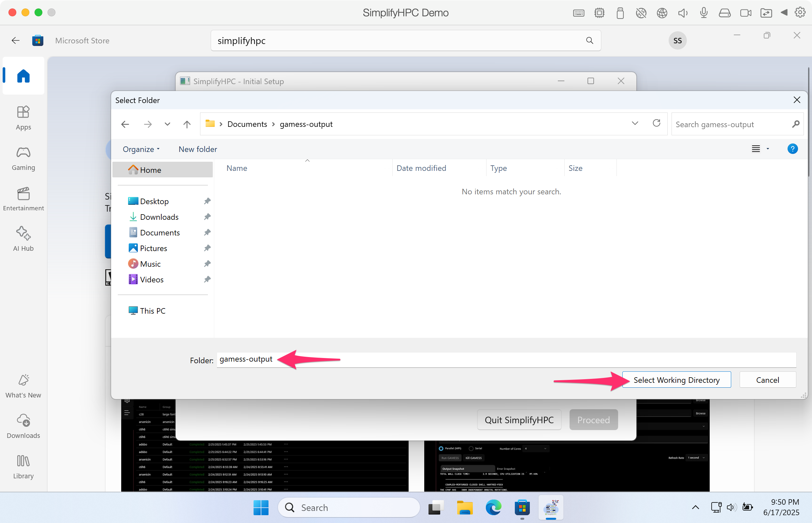The width and height of the screenshot is (812, 523).
Task: Expand recent locations chevron
Action: coord(167,124)
